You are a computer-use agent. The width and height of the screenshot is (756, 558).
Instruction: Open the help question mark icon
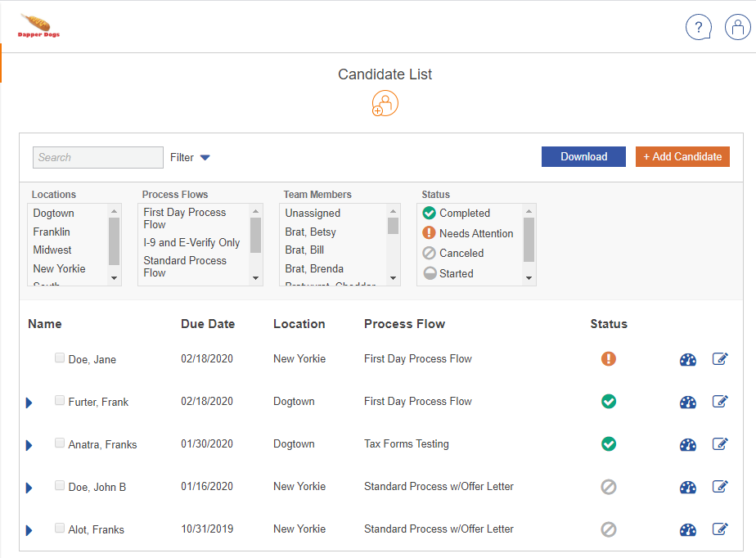(x=699, y=27)
